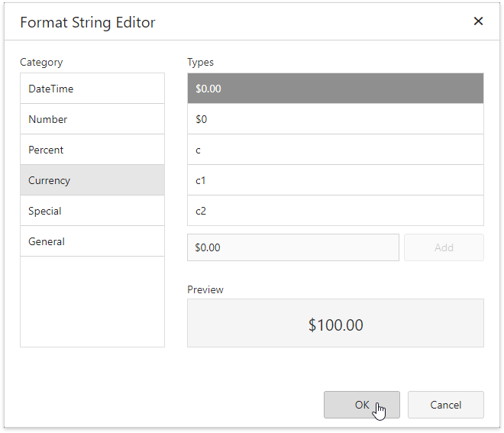This screenshot has width=504, height=433.
Task: Pick the 'c1' format type
Action: pos(335,180)
